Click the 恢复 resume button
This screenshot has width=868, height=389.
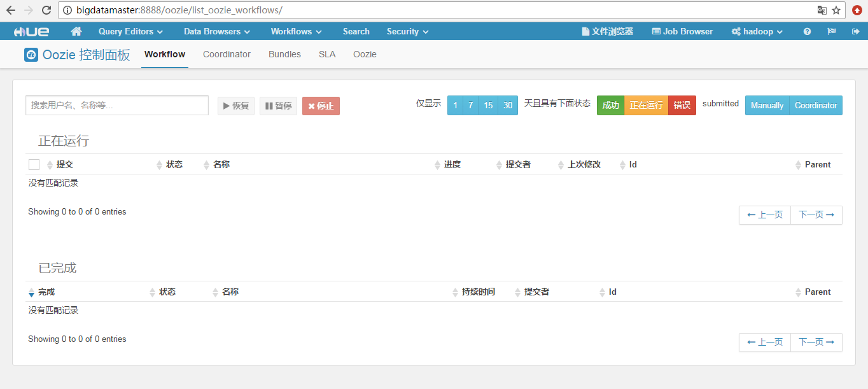click(236, 106)
